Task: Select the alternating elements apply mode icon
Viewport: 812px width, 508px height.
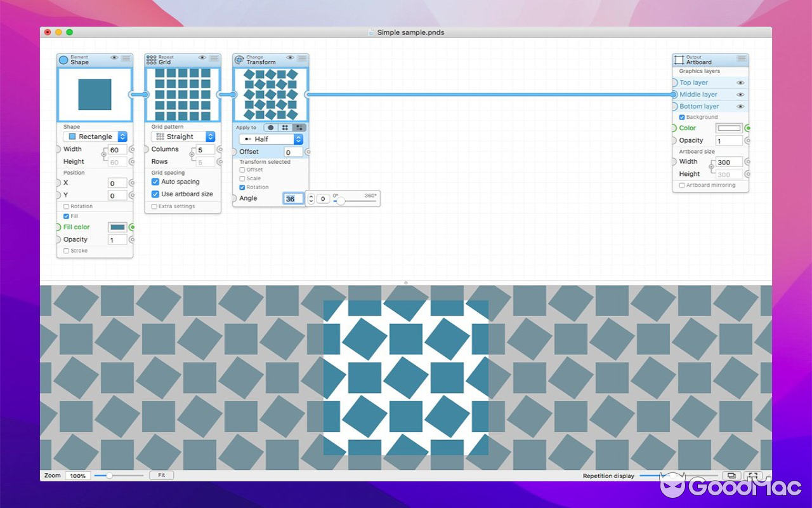Action: point(299,128)
